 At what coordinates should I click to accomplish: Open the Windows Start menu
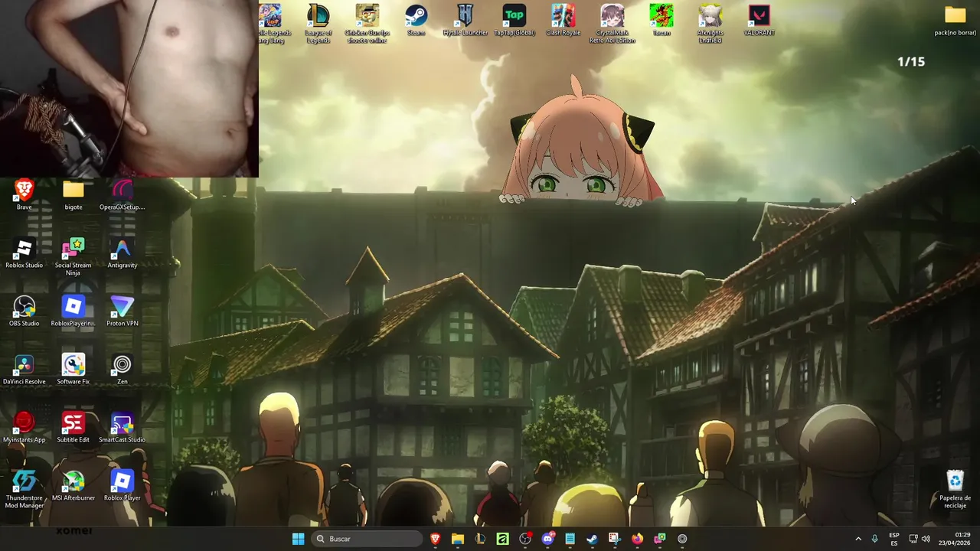pos(298,539)
